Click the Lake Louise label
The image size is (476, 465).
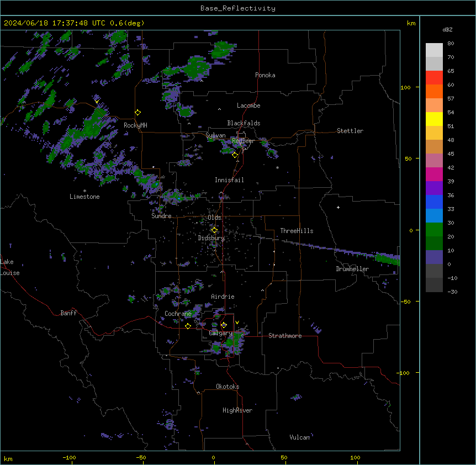(x=10, y=267)
